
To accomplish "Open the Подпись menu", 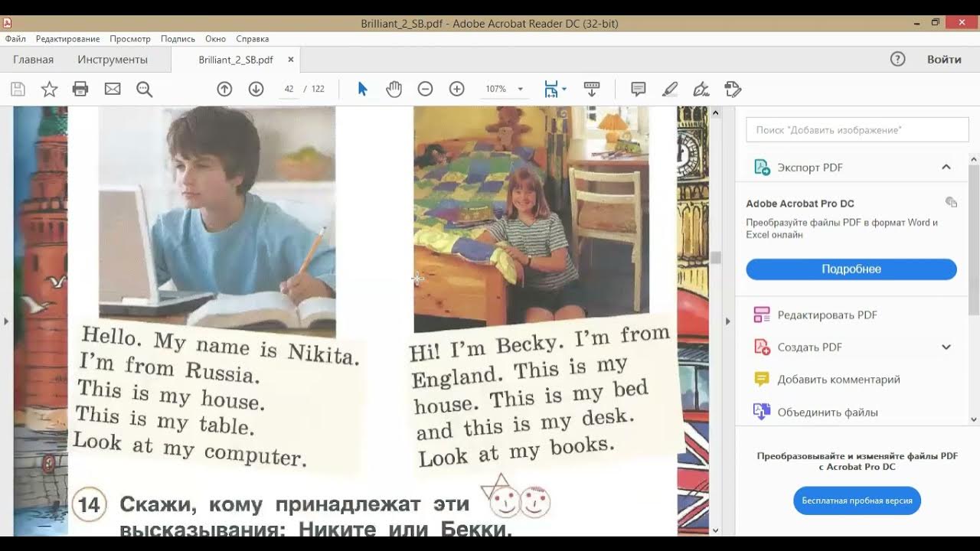I will [x=178, y=38].
